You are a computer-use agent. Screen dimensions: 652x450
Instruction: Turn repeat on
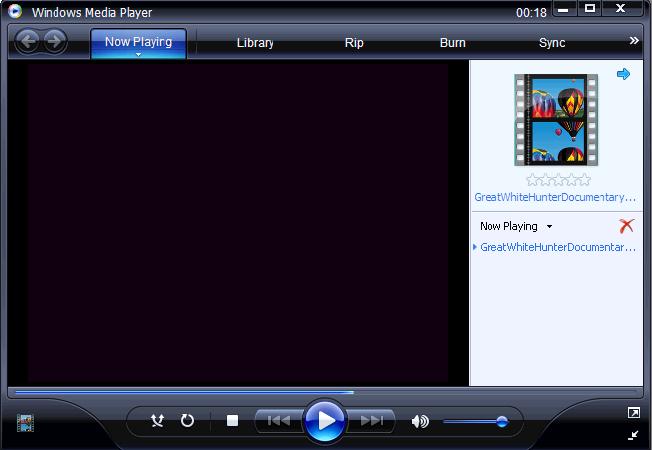pyautogui.click(x=187, y=420)
